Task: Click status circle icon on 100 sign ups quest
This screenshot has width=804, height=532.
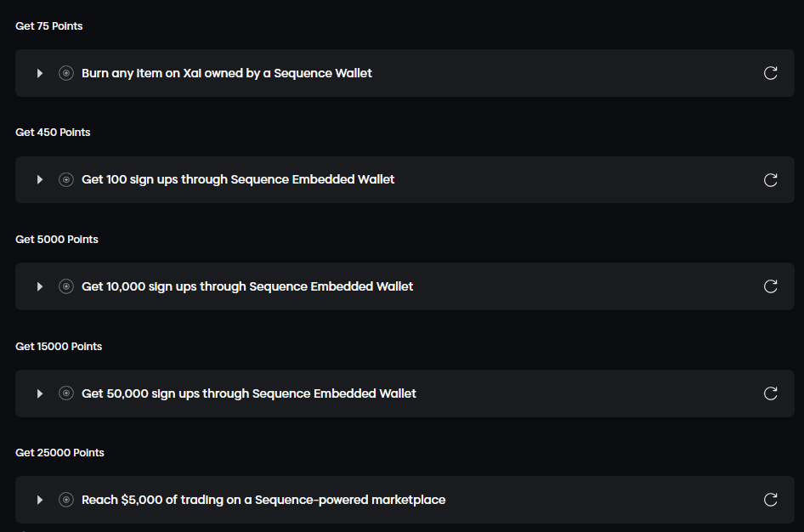Action: (x=66, y=179)
